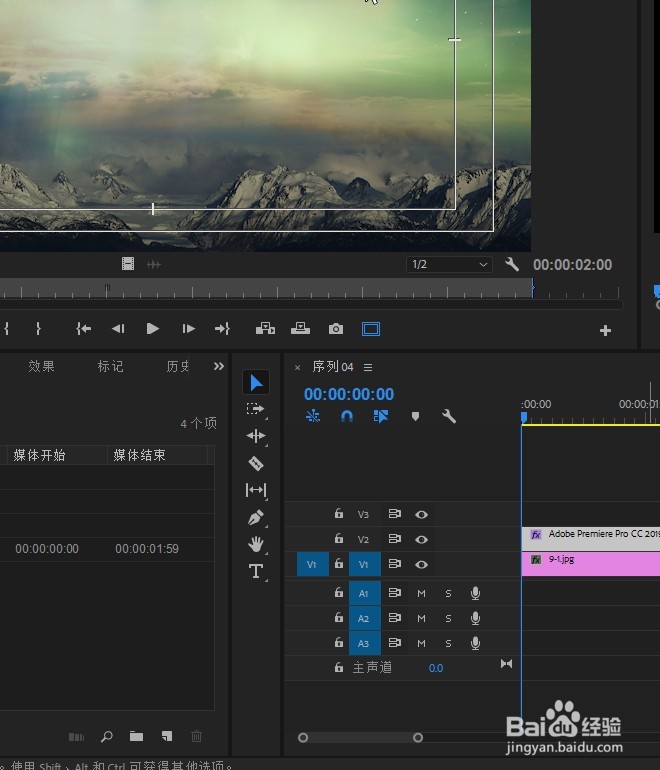Open the 标记 tab
This screenshot has width=660, height=770.
point(110,366)
